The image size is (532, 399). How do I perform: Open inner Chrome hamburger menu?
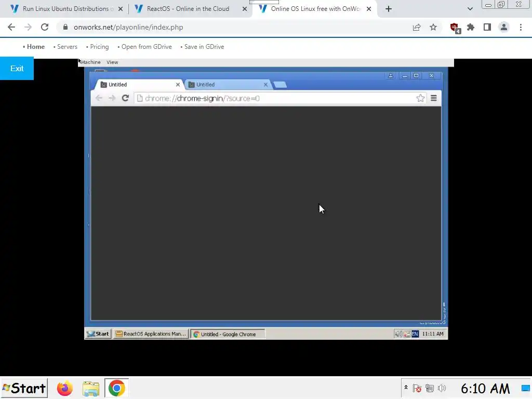coord(434,98)
